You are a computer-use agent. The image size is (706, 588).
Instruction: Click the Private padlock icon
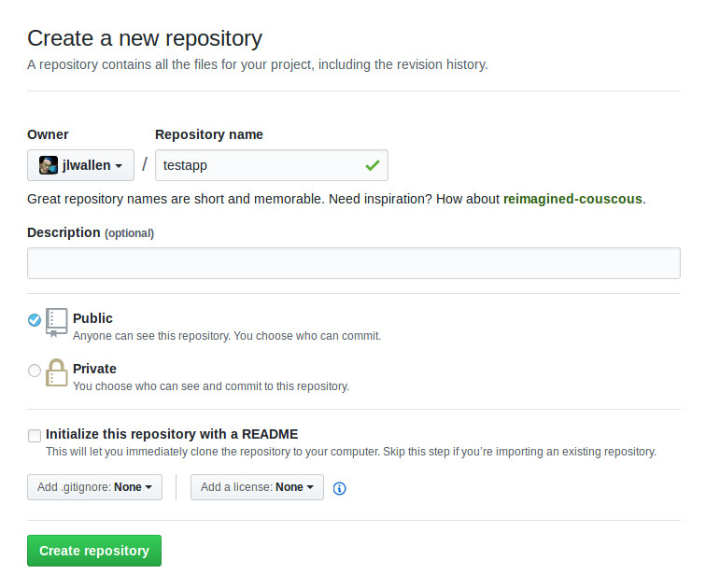pyautogui.click(x=57, y=372)
